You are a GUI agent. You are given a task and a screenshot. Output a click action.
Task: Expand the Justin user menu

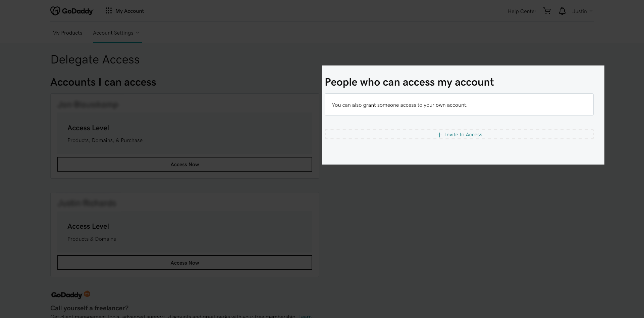[x=582, y=11]
